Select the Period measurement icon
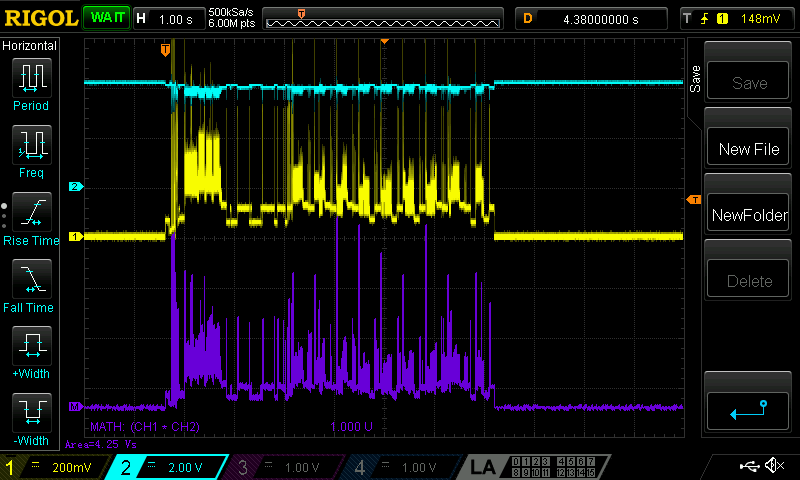800x480 pixels. click(31, 77)
